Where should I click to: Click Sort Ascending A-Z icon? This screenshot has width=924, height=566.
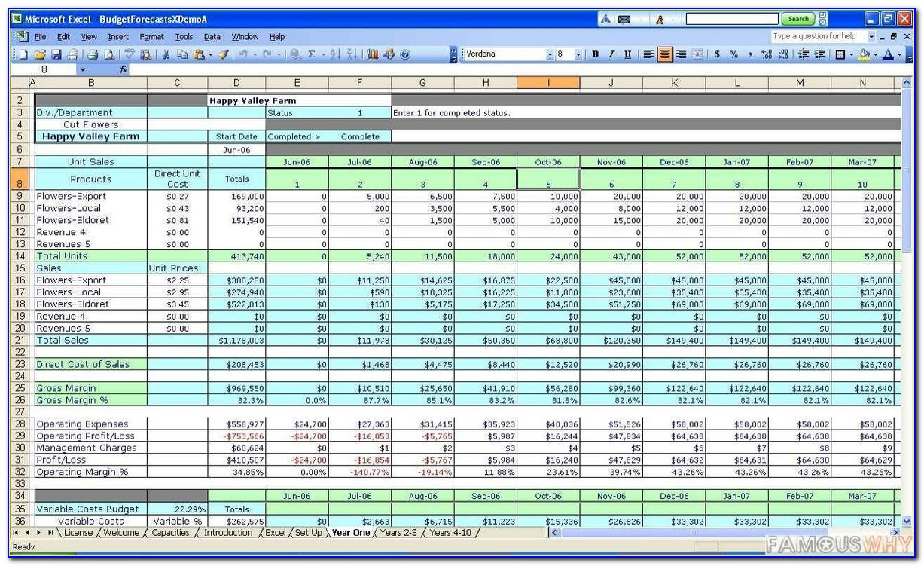coord(334,54)
